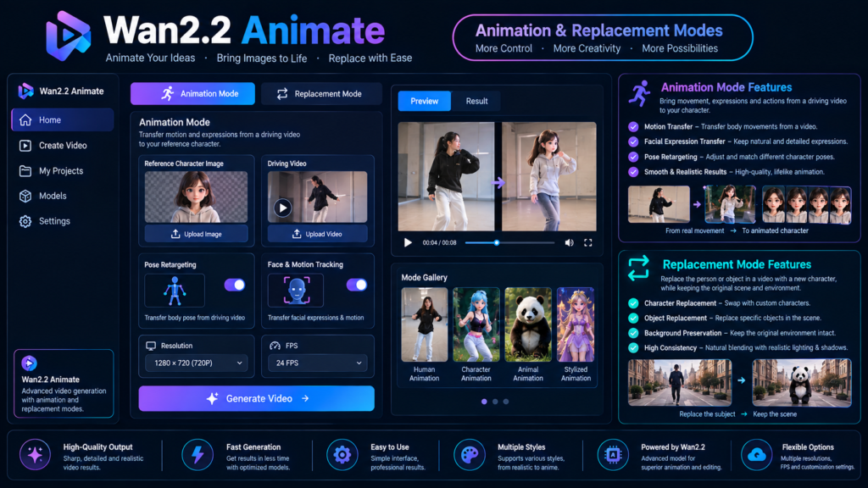Screen dimensions: 868x488
Task: Click the Powered by Wan2.2 chip icon
Action: [x=613, y=455]
